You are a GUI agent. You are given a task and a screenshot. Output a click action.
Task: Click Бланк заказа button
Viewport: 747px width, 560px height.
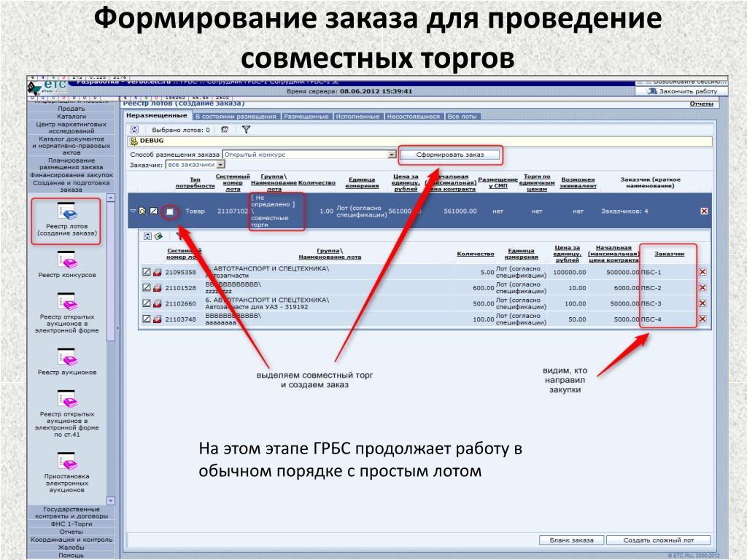click(x=572, y=540)
